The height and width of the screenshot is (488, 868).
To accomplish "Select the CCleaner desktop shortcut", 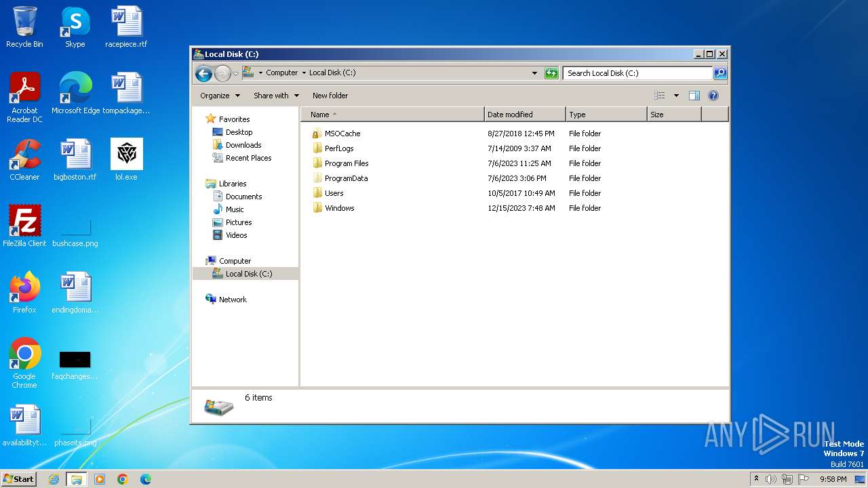I will point(24,160).
